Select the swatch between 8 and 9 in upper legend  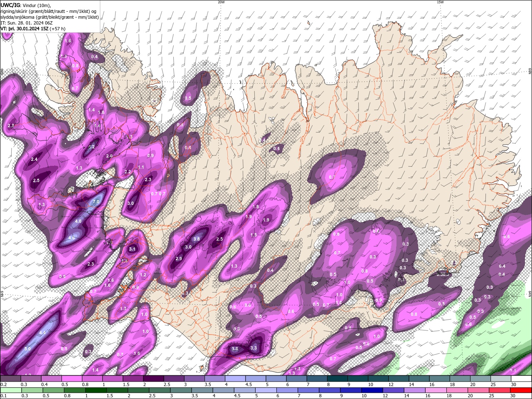pyautogui.click(x=337, y=379)
